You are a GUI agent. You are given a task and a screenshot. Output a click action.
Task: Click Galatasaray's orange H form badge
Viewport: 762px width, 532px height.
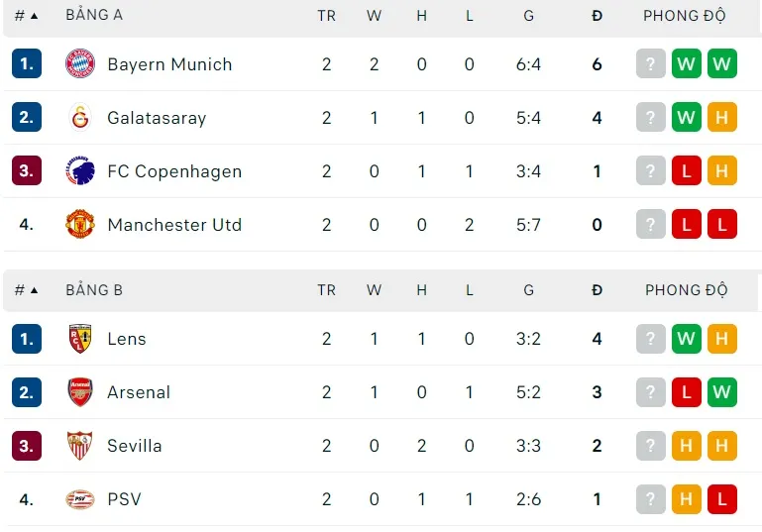(721, 118)
